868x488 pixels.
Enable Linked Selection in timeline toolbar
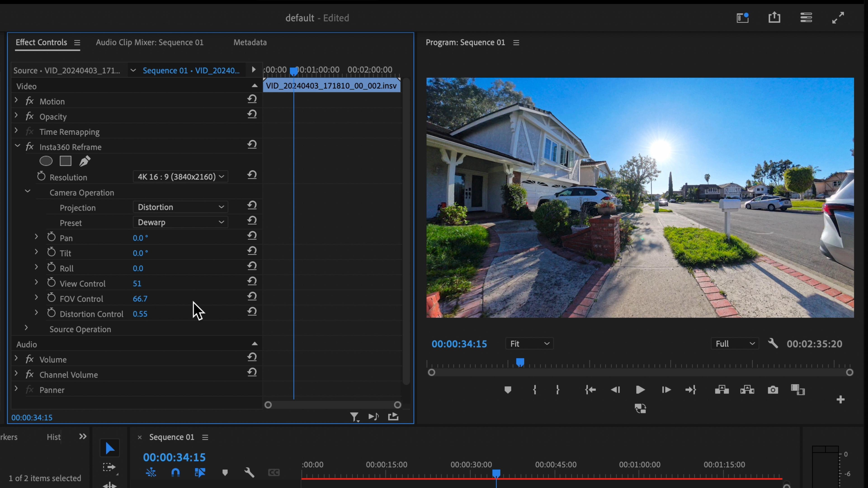pos(151,472)
